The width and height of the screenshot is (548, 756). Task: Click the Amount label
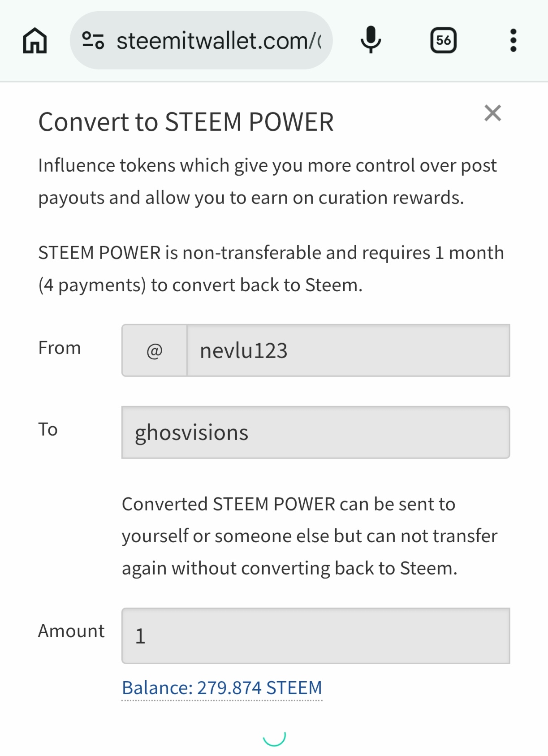pos(71,631)
